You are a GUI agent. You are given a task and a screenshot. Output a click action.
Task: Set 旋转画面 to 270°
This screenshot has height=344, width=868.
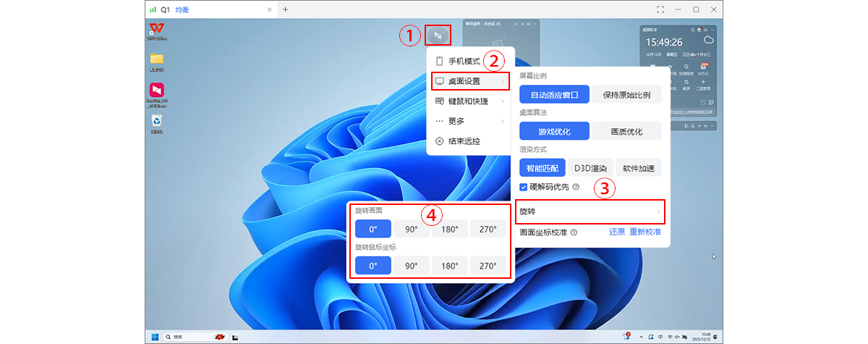pyautogui.click(x=488, y=229)
